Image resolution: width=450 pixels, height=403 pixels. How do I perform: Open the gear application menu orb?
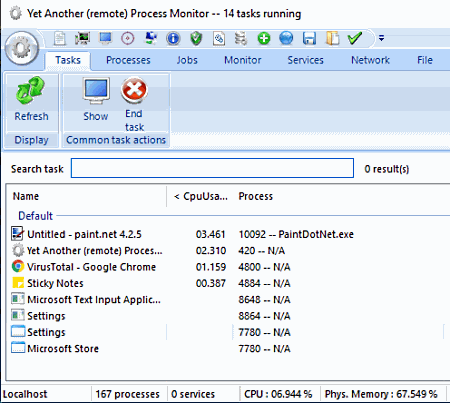(x=22, y=48)
